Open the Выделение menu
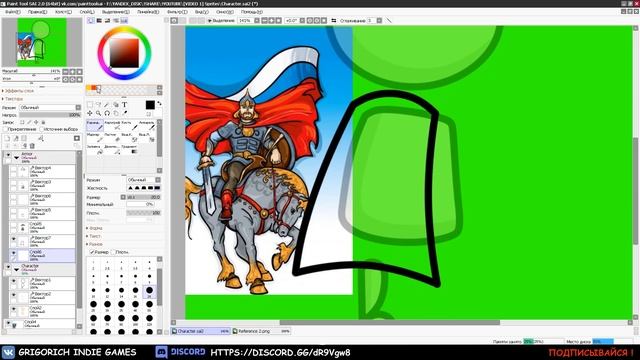Image resolution: width=640 pixels, height=360 pixels. coord(116,12)
